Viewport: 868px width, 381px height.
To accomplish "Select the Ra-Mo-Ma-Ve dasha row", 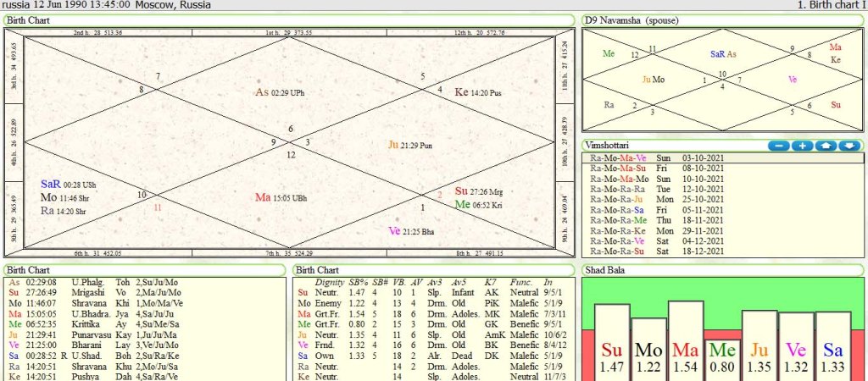I will tap(659, 158).
